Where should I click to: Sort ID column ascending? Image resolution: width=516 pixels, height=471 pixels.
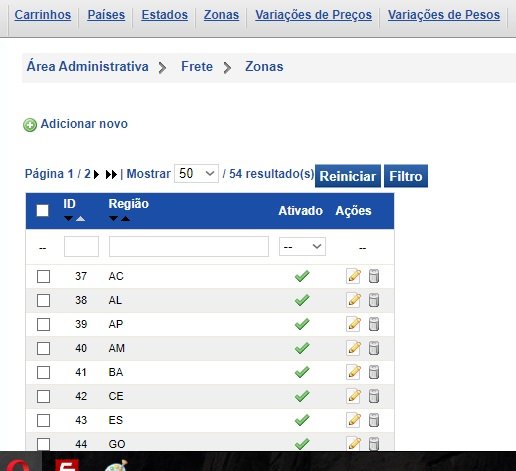[80, 219]
